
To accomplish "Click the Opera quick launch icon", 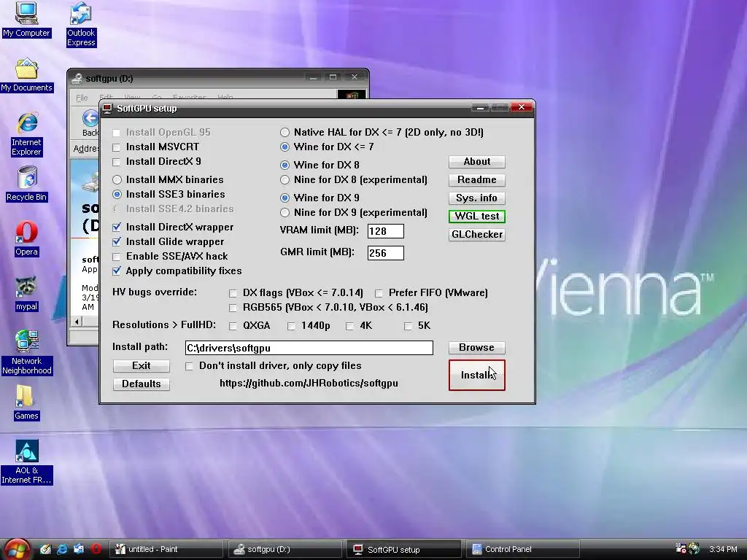I will (96, 549).
